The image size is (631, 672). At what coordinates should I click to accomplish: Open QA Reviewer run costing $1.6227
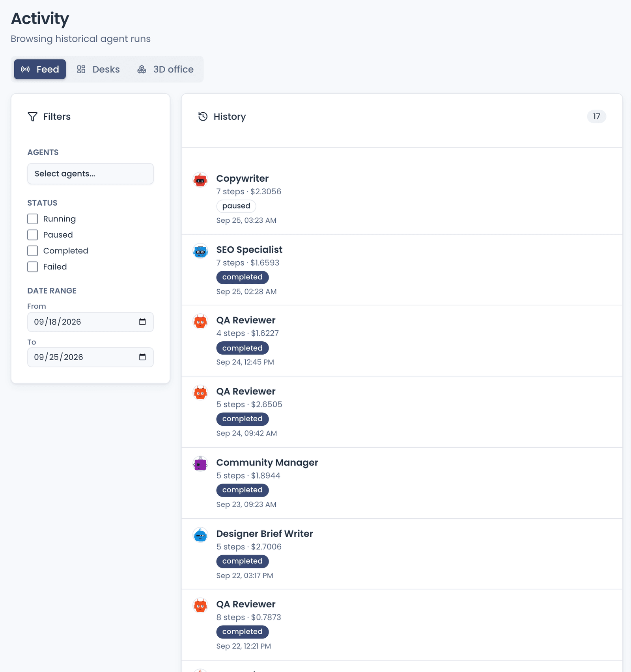[246, 320]
